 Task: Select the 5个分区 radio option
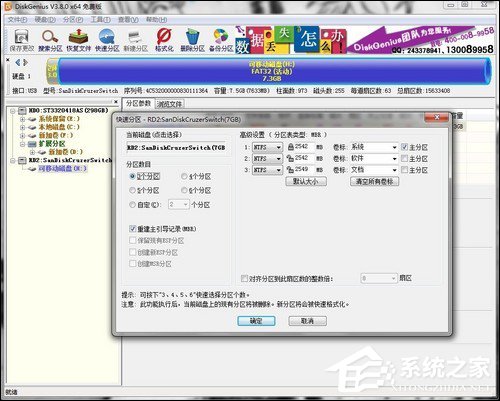click(x=132, y=190)
